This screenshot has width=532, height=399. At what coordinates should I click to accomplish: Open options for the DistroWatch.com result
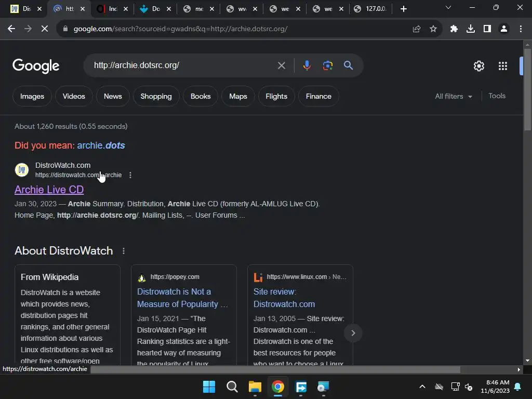coord(130,175)
